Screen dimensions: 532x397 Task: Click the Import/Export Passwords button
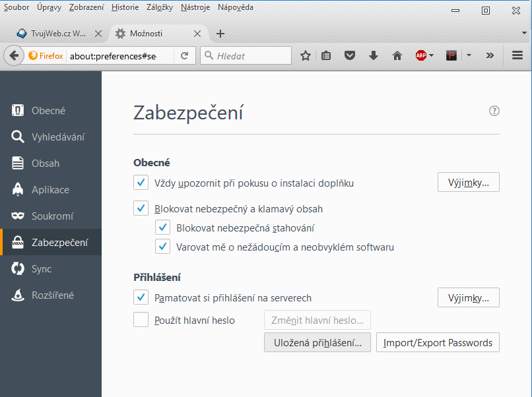(x=438, y=343)
